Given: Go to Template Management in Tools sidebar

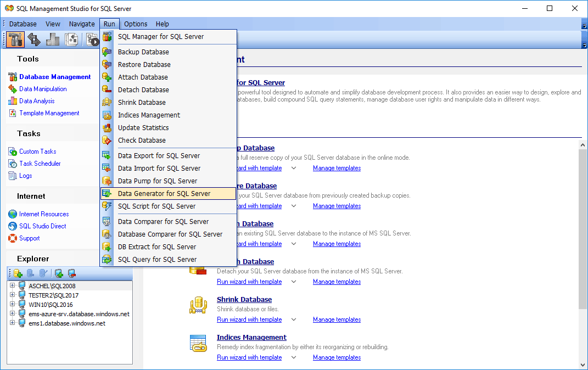Looking at the screenshot, I should (49, 113).
